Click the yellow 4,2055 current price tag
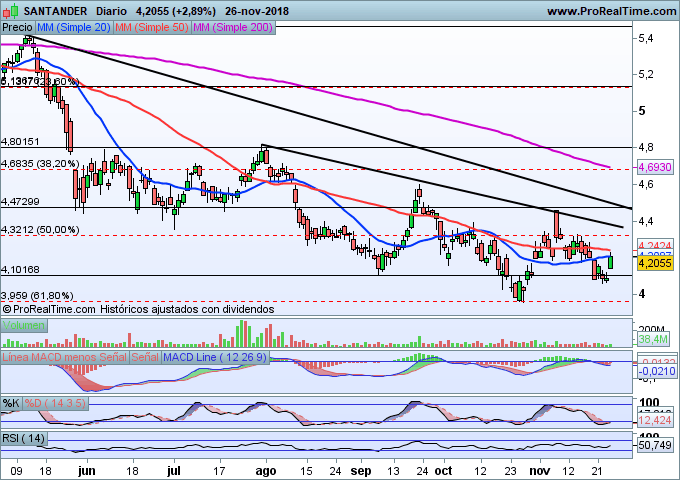The image size is (680, 480). tap(655, 263)
